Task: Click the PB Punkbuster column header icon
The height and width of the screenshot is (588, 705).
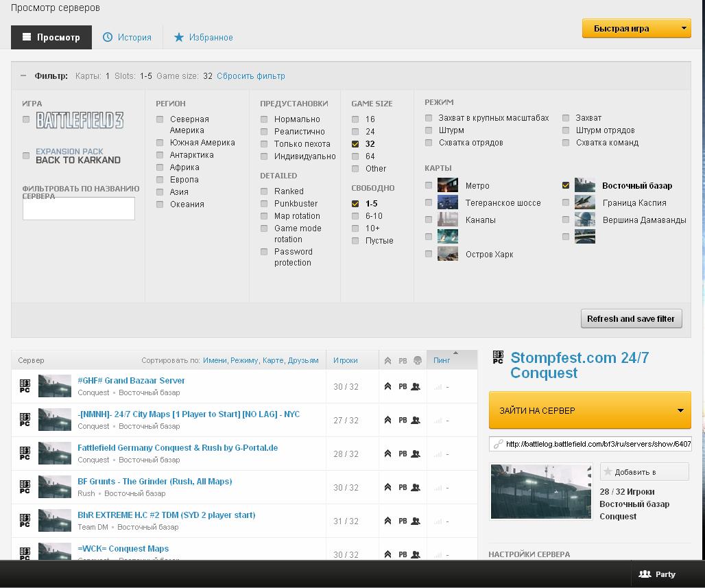Action: click(x=403, y=360)
